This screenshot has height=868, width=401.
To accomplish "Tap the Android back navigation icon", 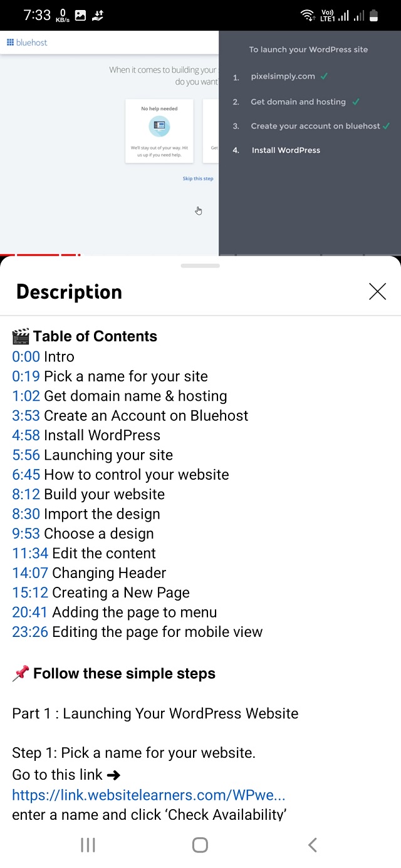I will point(312,845).
